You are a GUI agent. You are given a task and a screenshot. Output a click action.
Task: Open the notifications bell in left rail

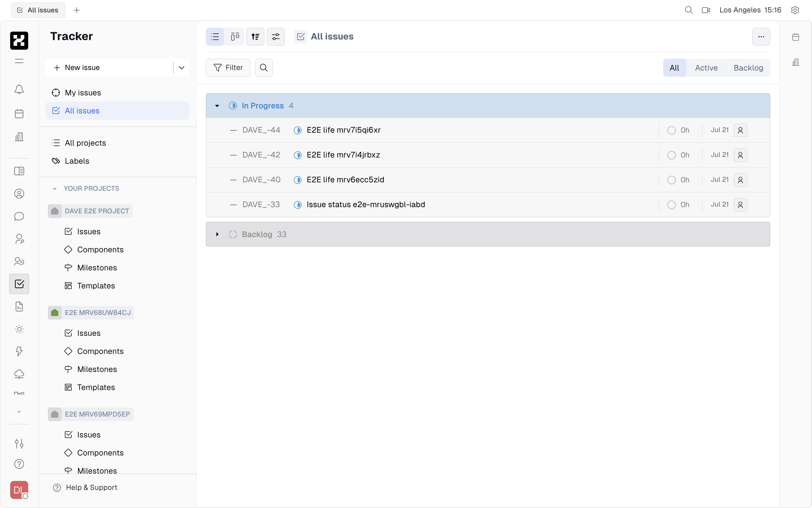[19, 89]
